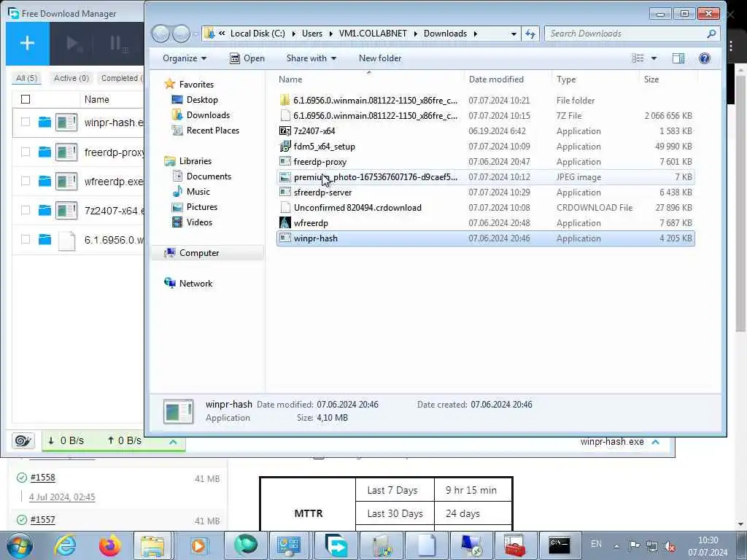747x560 pixels.
Task: Click the blue plus add download button
Action: pos(27,43)
